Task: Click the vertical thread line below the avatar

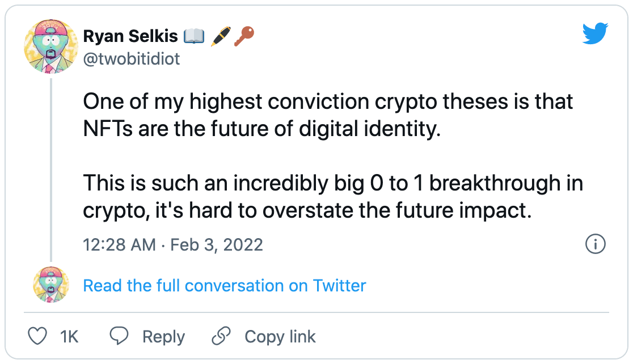Action: (52, 170)
